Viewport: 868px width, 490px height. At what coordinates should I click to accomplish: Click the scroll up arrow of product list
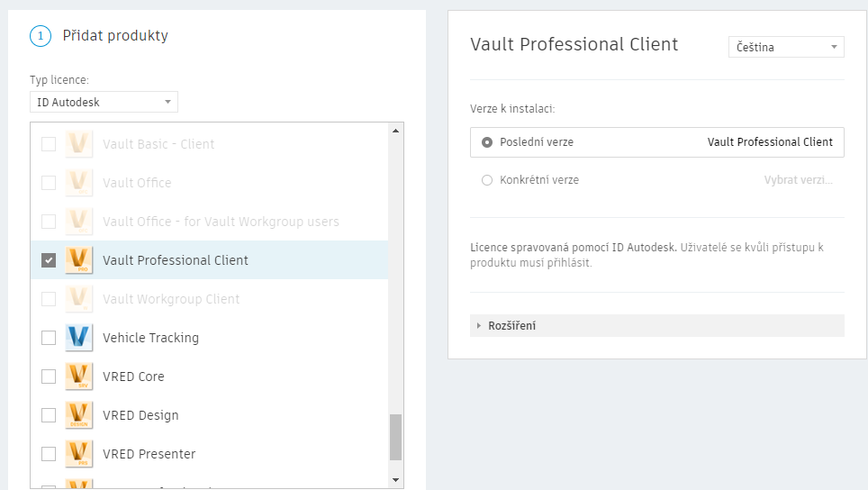(x=395, y=132)
